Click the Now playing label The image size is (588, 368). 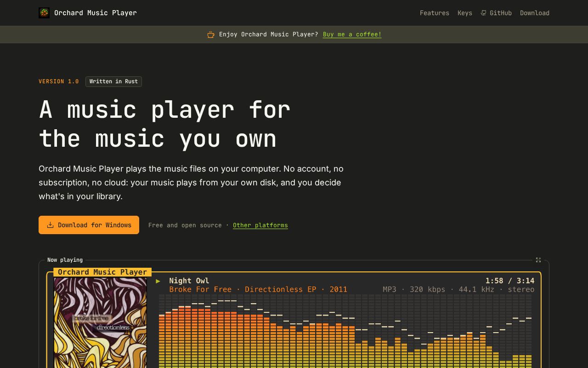(65, 260)
